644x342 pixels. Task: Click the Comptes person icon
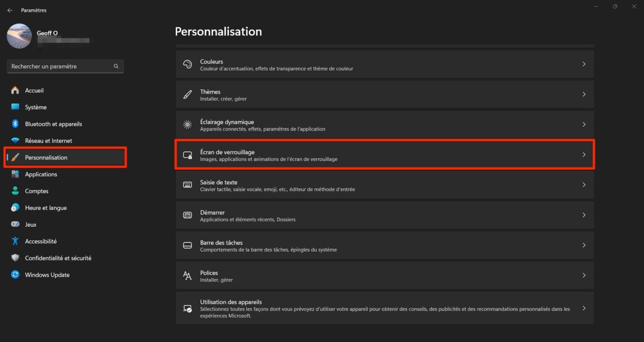(15, 191)
